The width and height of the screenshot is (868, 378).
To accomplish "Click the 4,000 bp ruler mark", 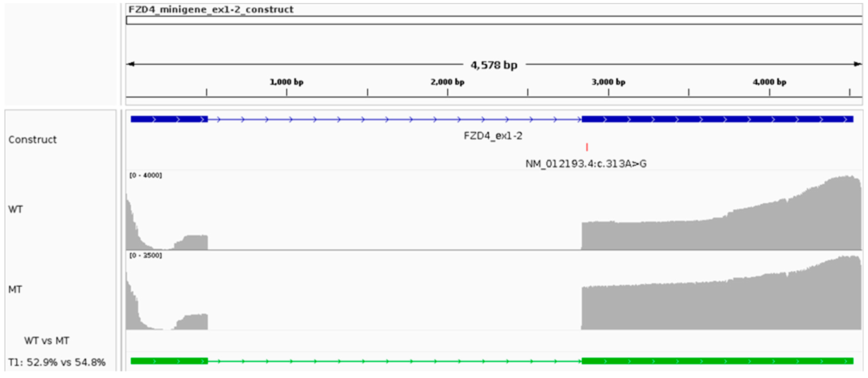I will [x=769, y=82].
